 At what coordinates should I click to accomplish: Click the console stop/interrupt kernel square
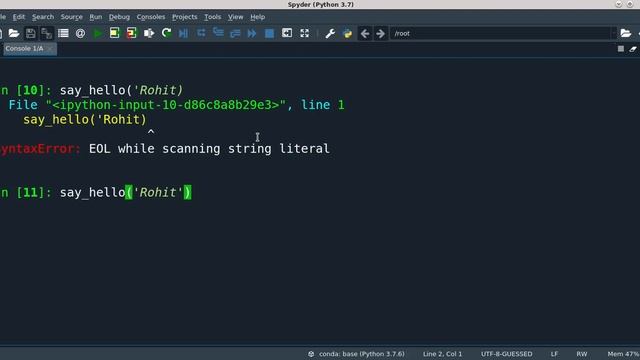pyautogui.click(x=621, y=49)
